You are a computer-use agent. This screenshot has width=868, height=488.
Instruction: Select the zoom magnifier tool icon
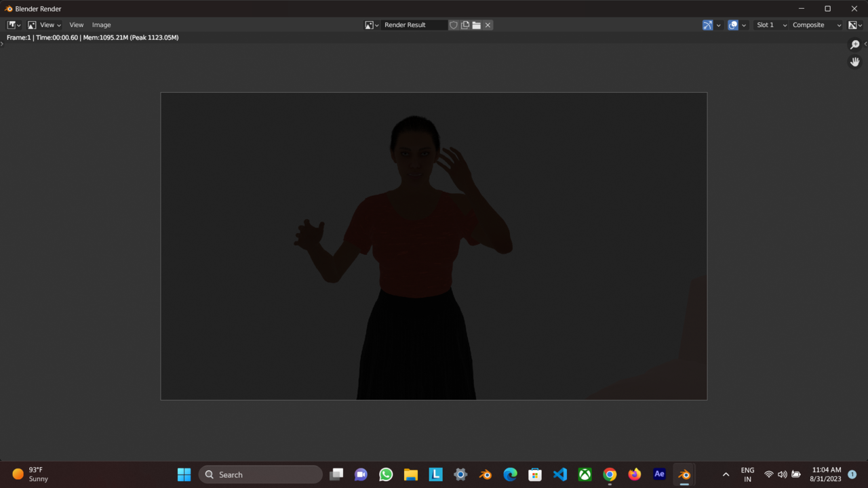(854, 45)
